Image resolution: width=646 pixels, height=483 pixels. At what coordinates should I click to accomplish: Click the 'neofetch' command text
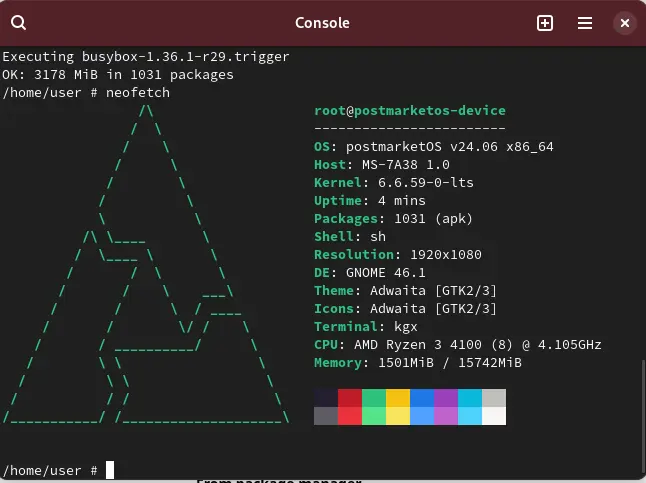[138, 92]
